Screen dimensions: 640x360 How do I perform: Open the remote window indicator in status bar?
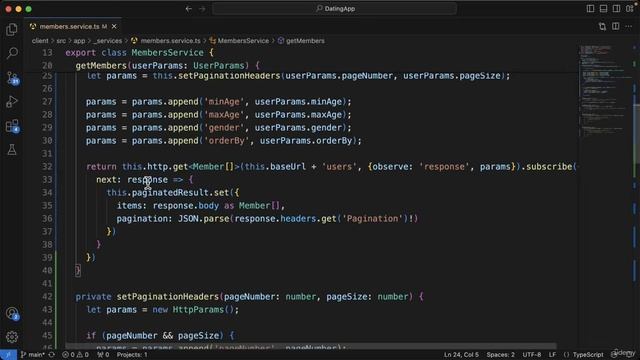8,355
